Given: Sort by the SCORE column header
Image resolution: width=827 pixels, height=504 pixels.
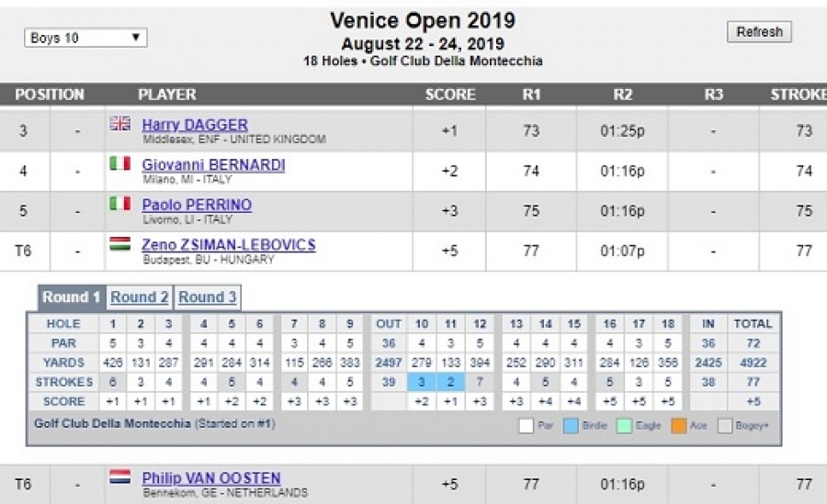Looking at the screenshot, I should [450, 95].
